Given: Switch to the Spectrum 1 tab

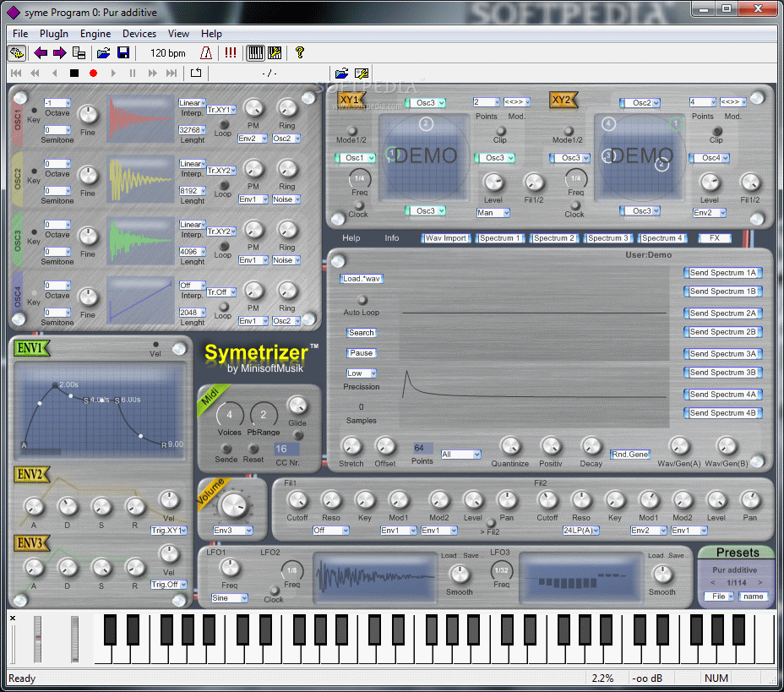Looking at the screenshot, I should pos(500,238).
